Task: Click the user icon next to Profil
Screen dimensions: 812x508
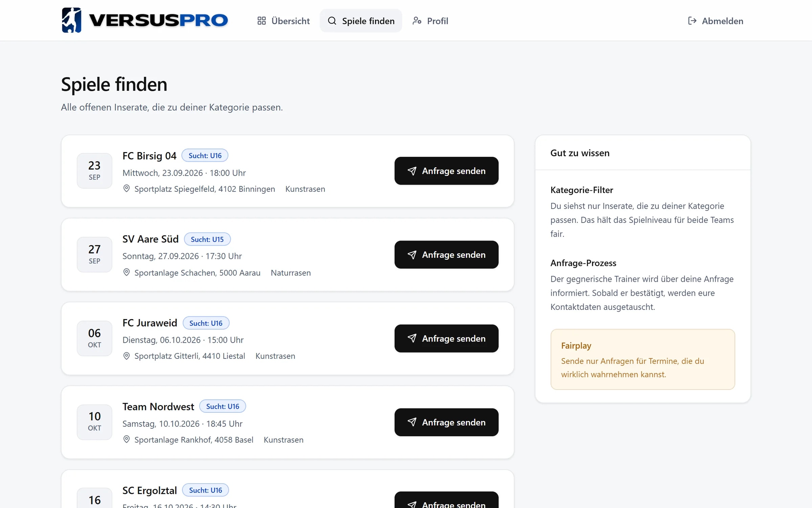Action: (x=417, y=21)
